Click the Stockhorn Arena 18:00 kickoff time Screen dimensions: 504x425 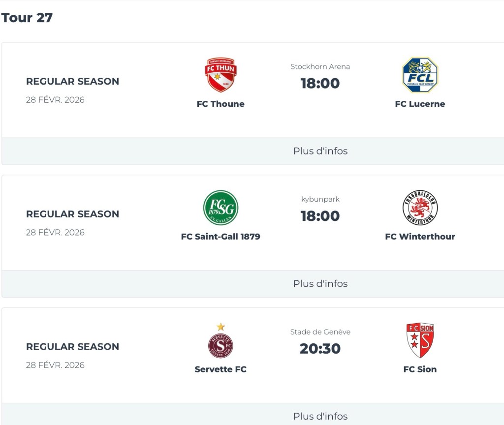320,84
